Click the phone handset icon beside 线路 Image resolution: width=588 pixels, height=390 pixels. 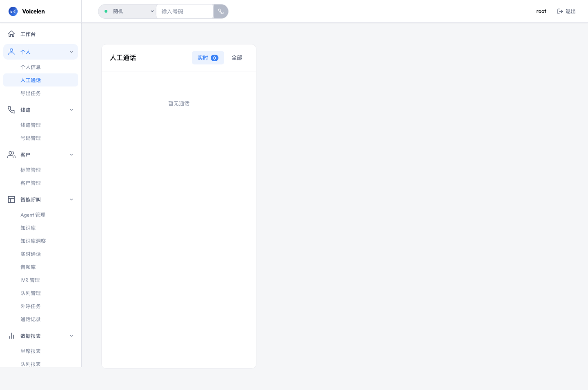tap(11, 110)
